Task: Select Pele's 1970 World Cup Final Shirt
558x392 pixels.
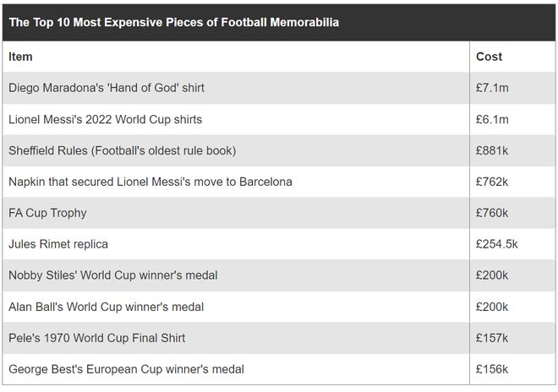Action: 96,338
